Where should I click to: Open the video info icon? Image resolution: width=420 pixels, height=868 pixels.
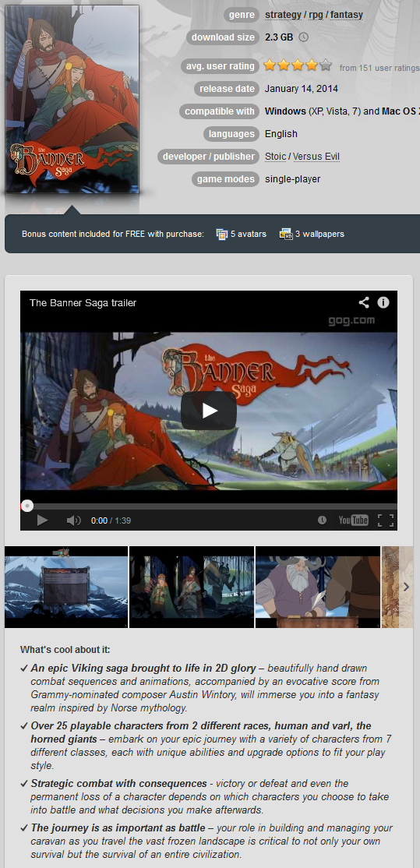point(383,302)
